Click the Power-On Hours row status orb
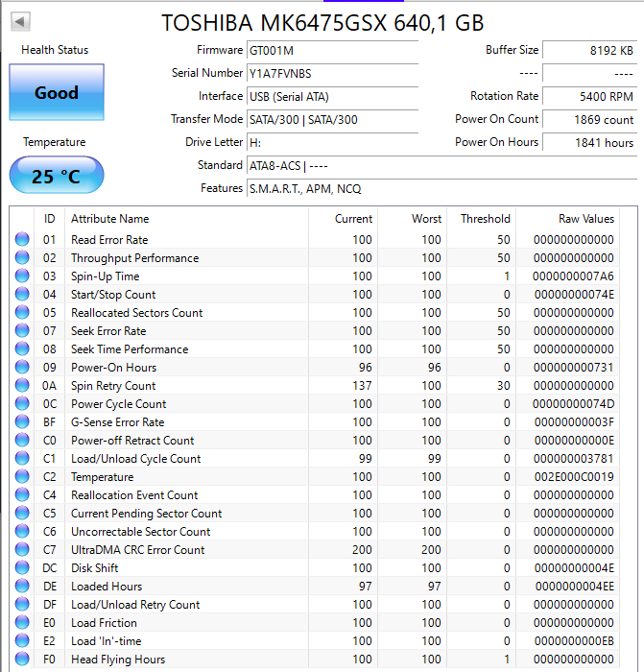The width and height of the screenshot is (644, 672). coord(22,368)
